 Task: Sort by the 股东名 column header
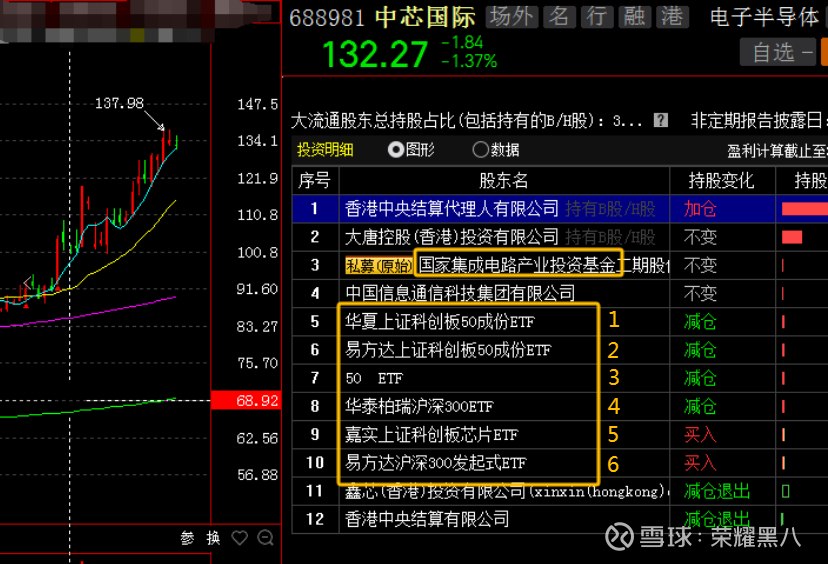point(504,181)
